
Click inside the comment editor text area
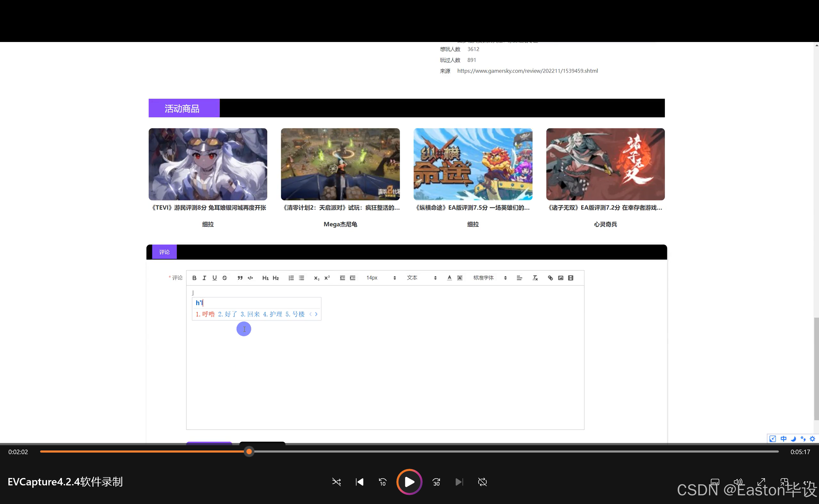pyautogui.click(x=385, y=357)
